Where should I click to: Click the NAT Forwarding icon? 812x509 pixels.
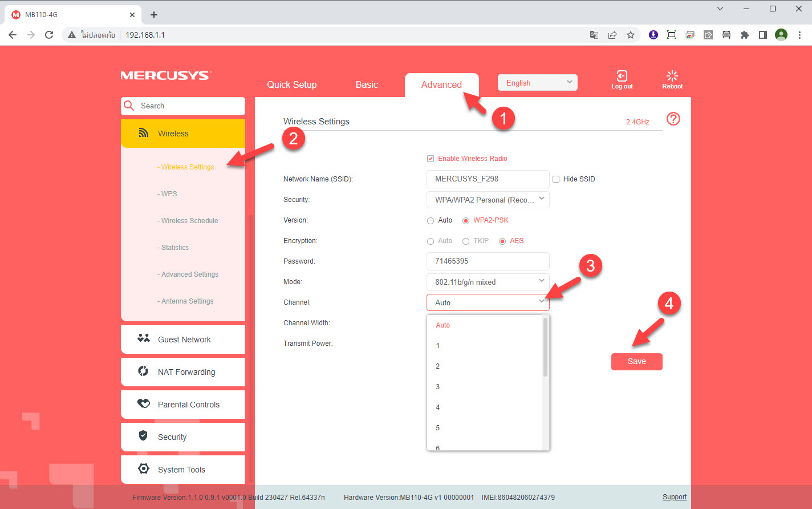click(x=144, y=371)
